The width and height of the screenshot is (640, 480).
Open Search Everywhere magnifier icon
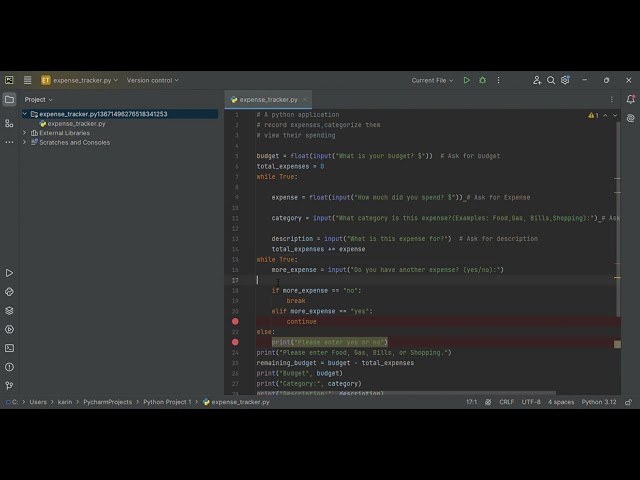(x=551, y=80)
